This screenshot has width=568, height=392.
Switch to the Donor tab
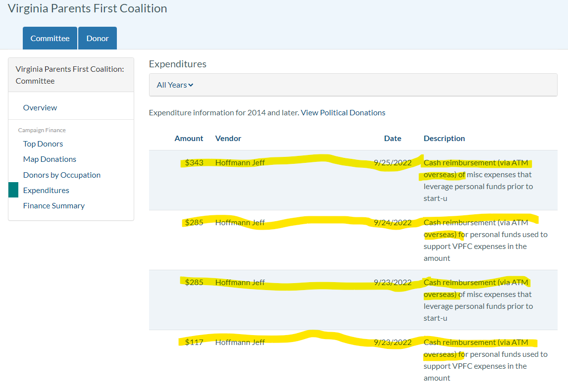click(98, 38)
